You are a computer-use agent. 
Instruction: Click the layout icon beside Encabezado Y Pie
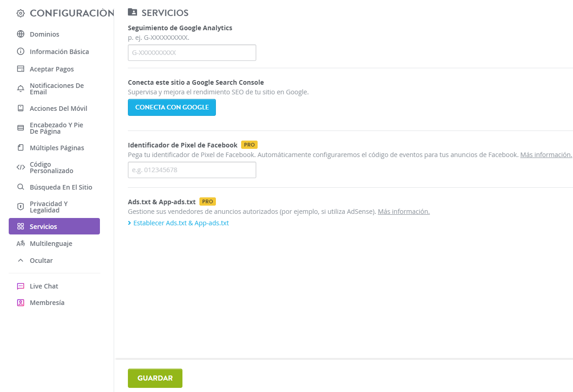(20, 128)
